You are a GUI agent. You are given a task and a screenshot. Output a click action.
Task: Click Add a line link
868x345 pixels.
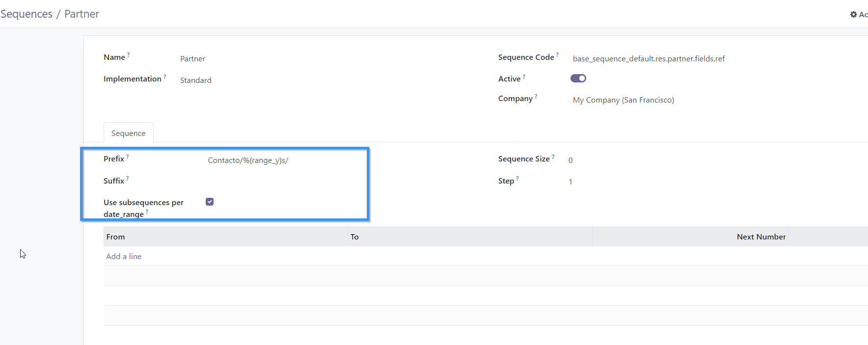[x=124, y=256]
